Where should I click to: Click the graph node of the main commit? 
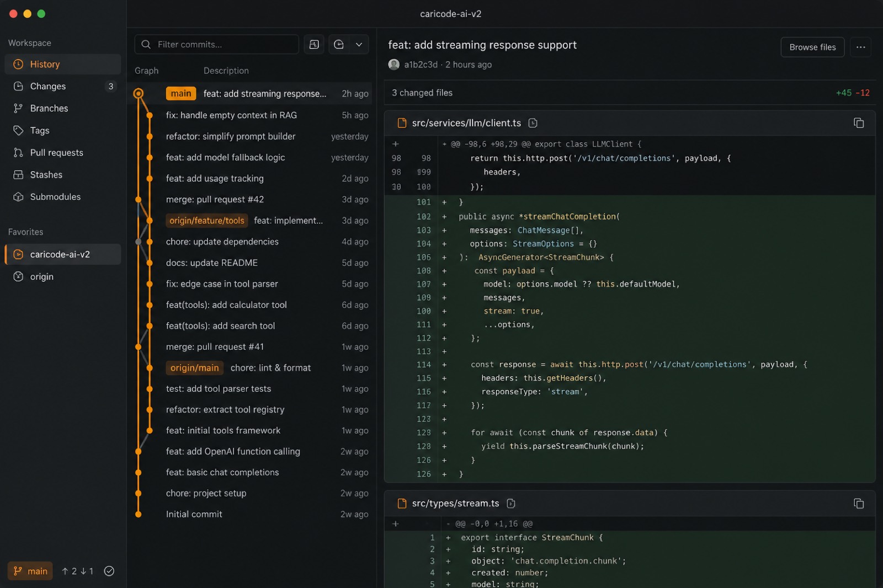pyautogui.click(x=139, y=93)
